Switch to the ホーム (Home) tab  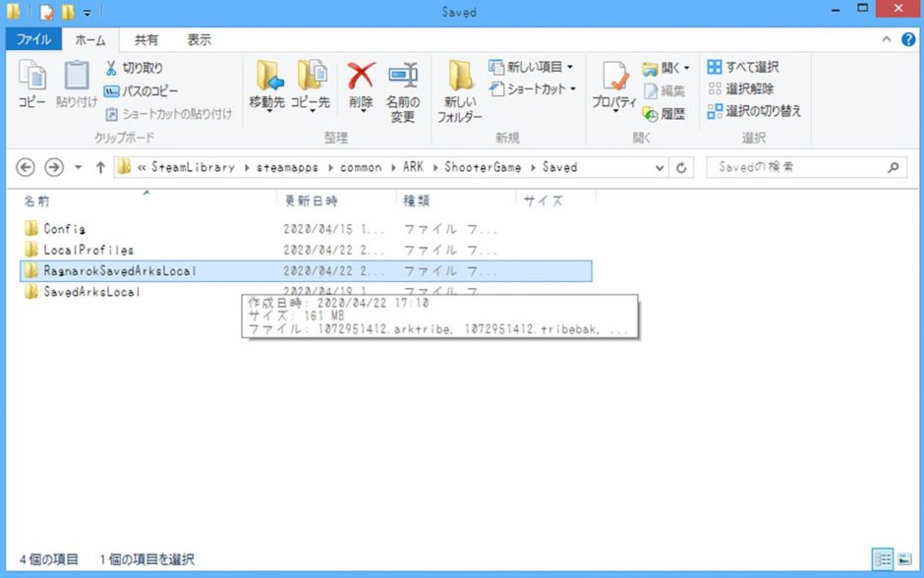click(90, 40)
